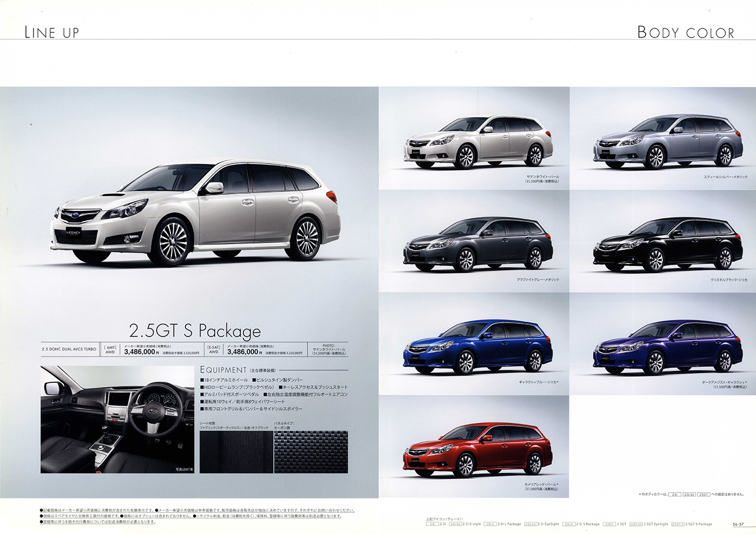The image size is (756, 534).
Task: Click the black fabric seat material swatch
Action: pos(236,452)
